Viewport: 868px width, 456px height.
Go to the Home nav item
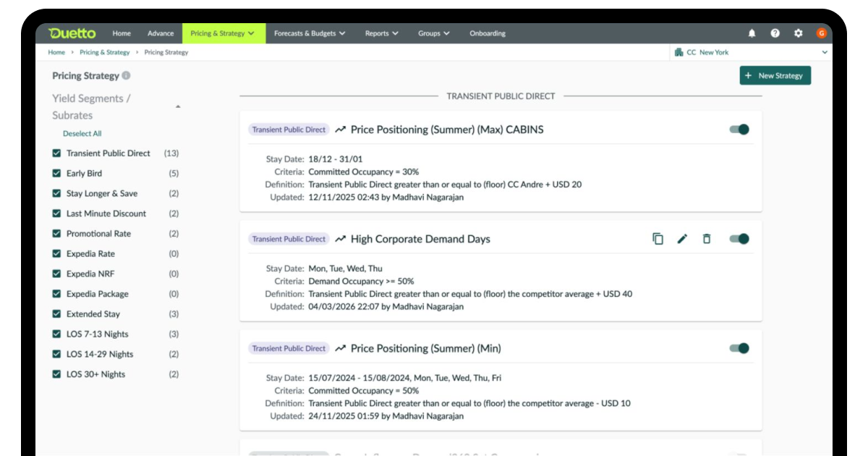point(122,33)
